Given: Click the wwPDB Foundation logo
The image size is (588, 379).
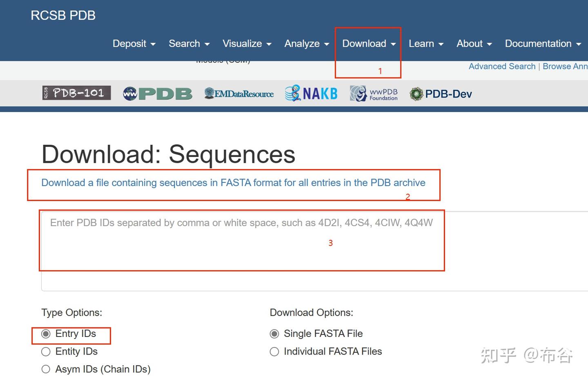Looking at the screenshot, I should pyautogui.click(x=374, y=94).
